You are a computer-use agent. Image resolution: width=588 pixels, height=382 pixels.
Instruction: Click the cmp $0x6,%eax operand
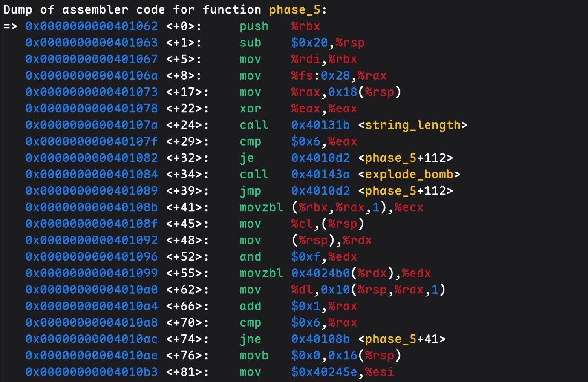(x=324, y=142)
